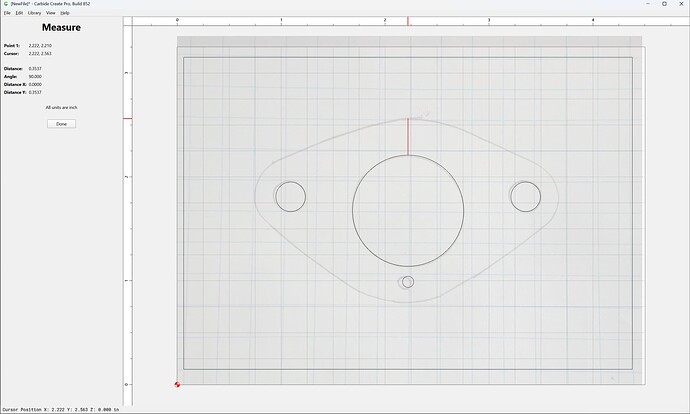Click the Point 1 coordinates value
Screen dimensions: 690x414
point(40,45)
